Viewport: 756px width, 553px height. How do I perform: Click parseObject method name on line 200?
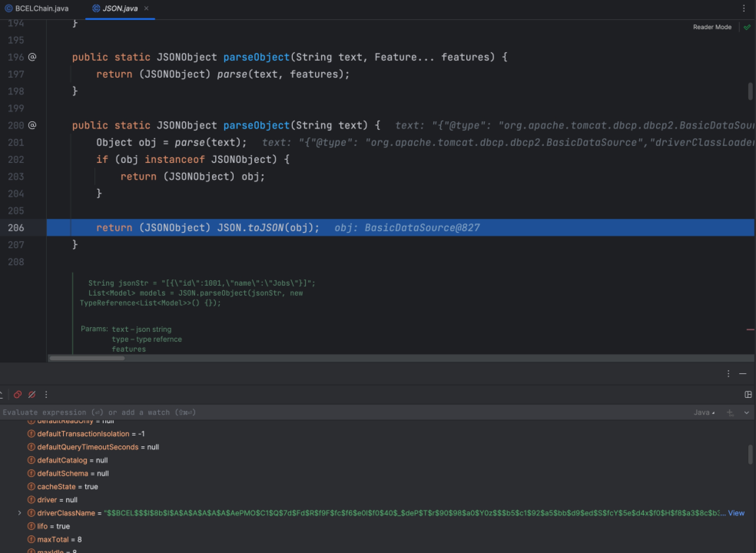tap(256, 125)
